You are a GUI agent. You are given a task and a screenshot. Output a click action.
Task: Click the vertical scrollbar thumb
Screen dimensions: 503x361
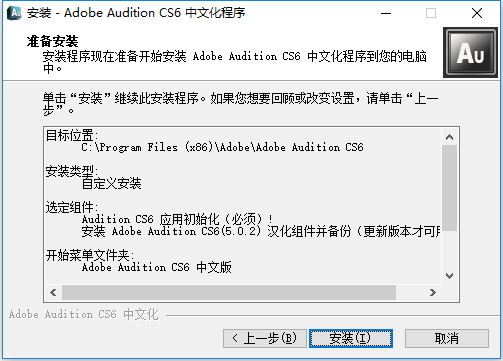click(x=449, y=188)
